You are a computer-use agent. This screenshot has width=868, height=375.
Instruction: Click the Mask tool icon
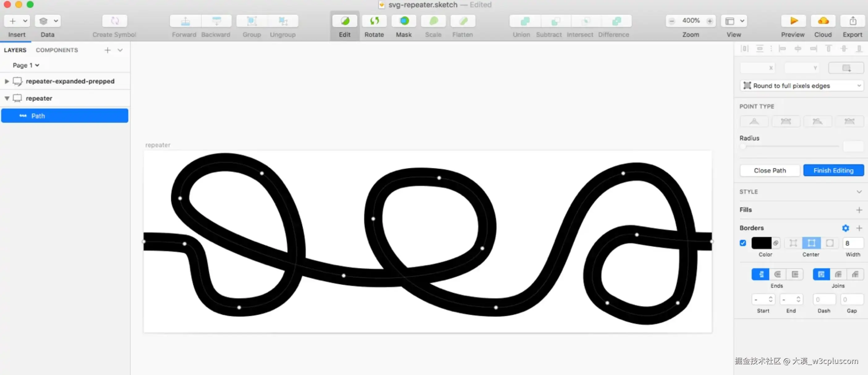pos(404,21)
